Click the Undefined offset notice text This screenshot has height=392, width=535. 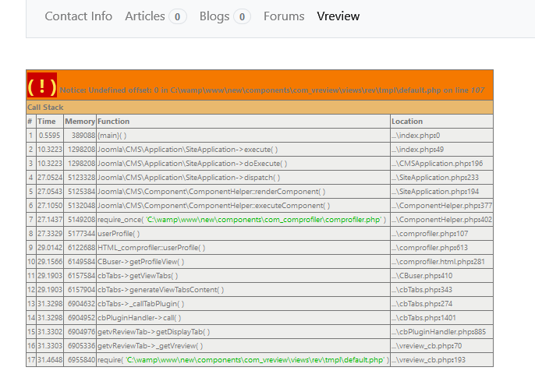click(x=271, y=90)
